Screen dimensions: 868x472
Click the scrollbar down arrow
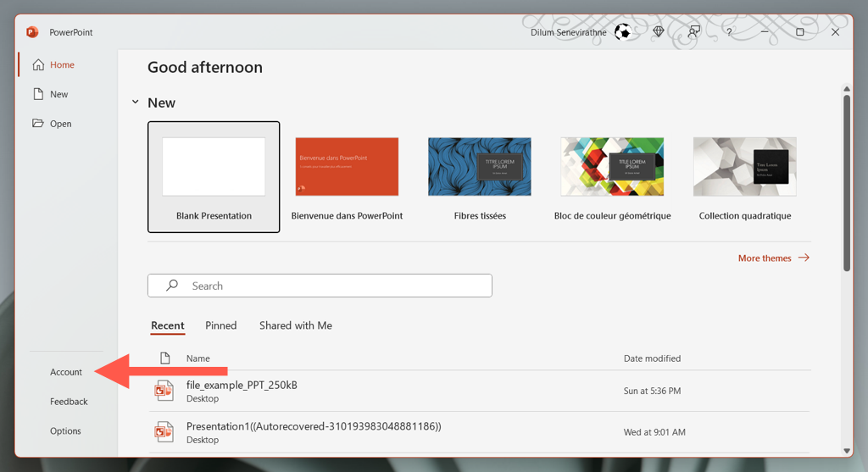(x=847, y=451)
